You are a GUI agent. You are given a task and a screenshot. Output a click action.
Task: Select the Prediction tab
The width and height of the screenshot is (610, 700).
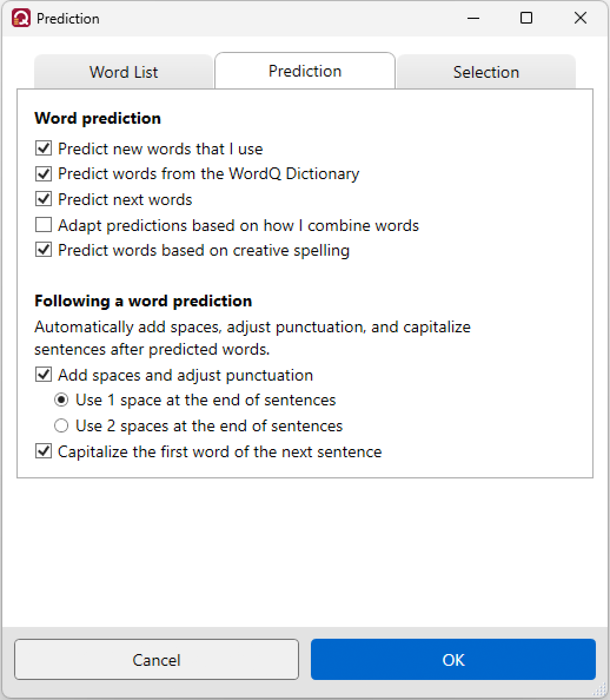pyautogui.click(x=305, y=71)
